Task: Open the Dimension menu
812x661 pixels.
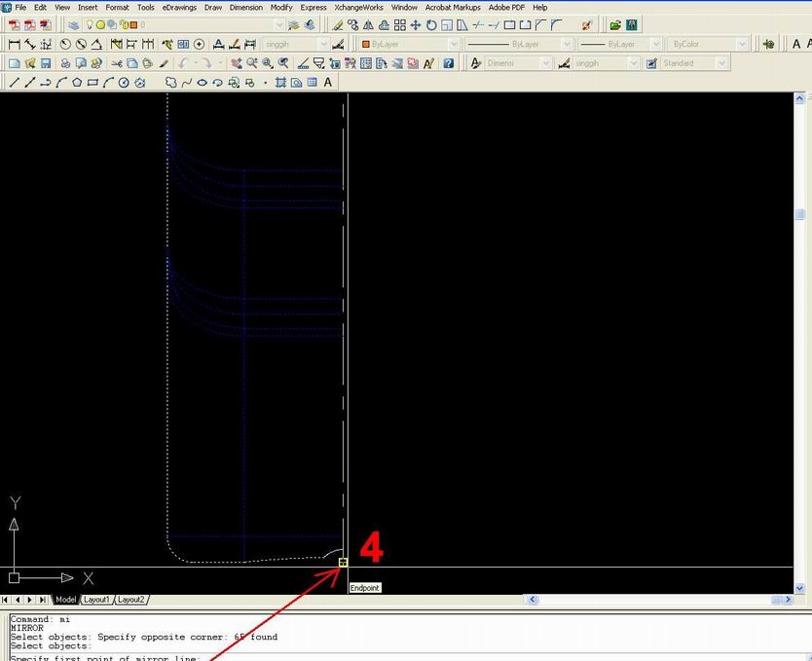Action: point(245,7)
